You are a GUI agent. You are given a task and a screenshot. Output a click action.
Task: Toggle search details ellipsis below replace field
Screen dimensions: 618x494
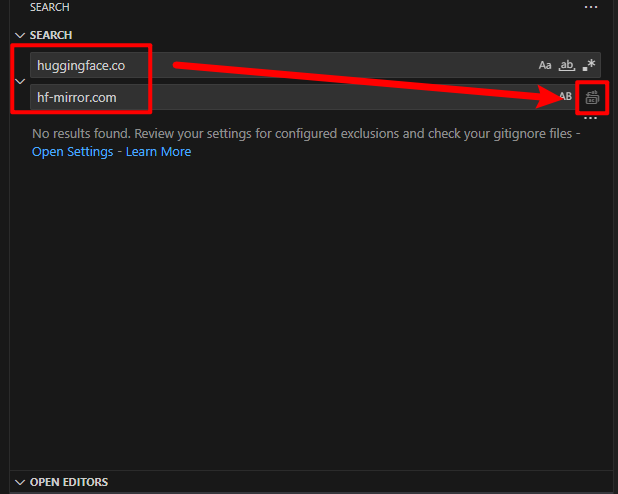(590, 119)
